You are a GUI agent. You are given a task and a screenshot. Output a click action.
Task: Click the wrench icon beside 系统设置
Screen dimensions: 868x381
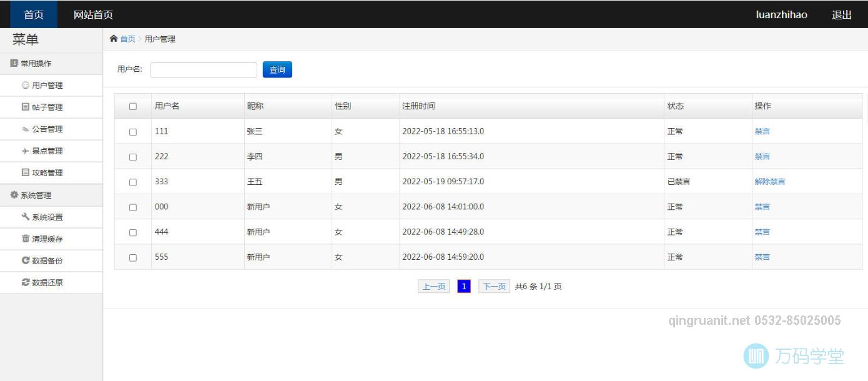point(26,217)
